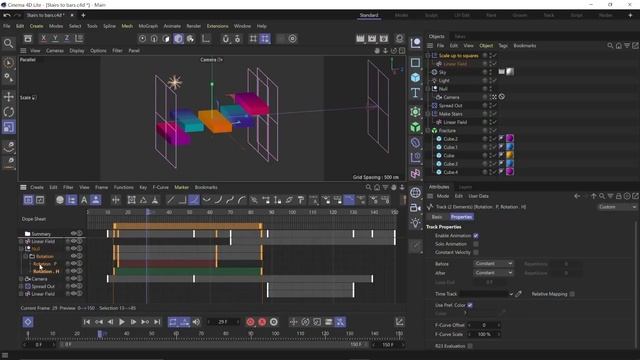Switch timeline to F-Curve mode icon
This screenshot has height=360, width=640.
coord(40,200)
